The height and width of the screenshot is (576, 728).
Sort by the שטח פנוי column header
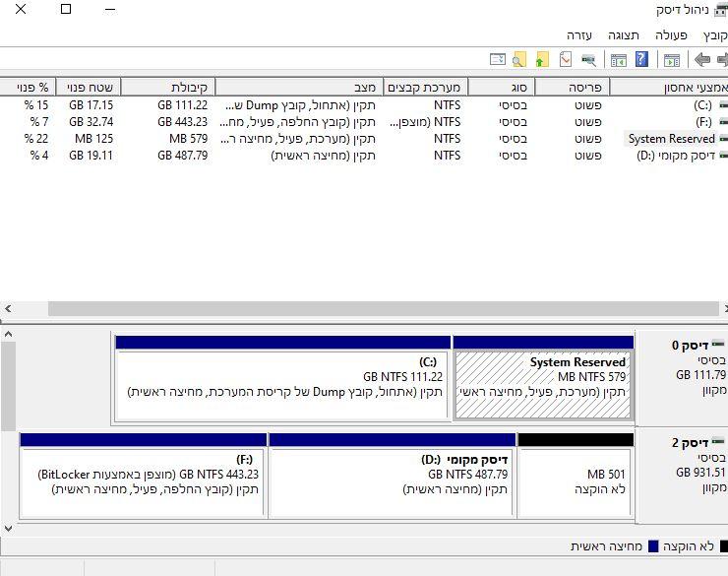click(x=88, y=87)
